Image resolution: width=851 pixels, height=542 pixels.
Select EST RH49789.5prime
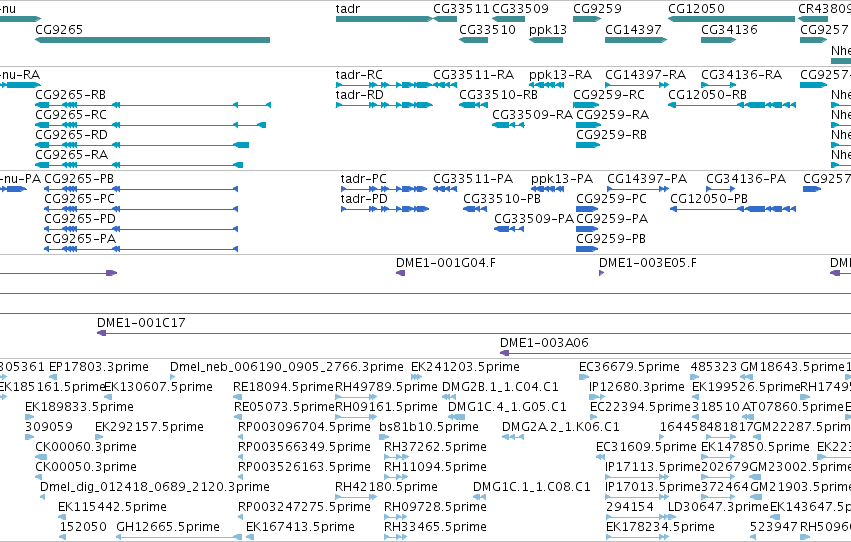pyautogui.click(x=356, y=397)
